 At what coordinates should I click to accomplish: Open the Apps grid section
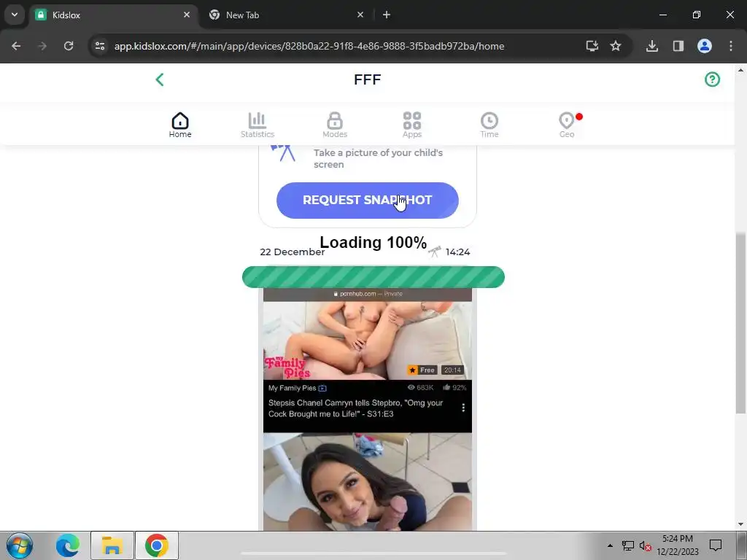pos(412,125)
